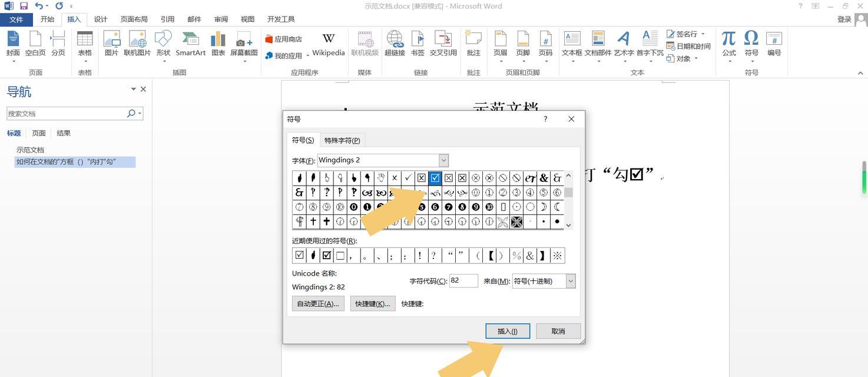Insert a blank page (空白页)
The image size is (868, 377).
35,39
